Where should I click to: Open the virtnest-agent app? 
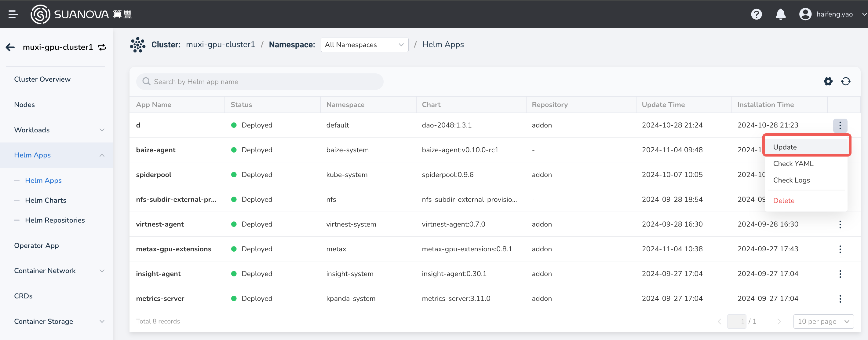(x=160, y=224)
